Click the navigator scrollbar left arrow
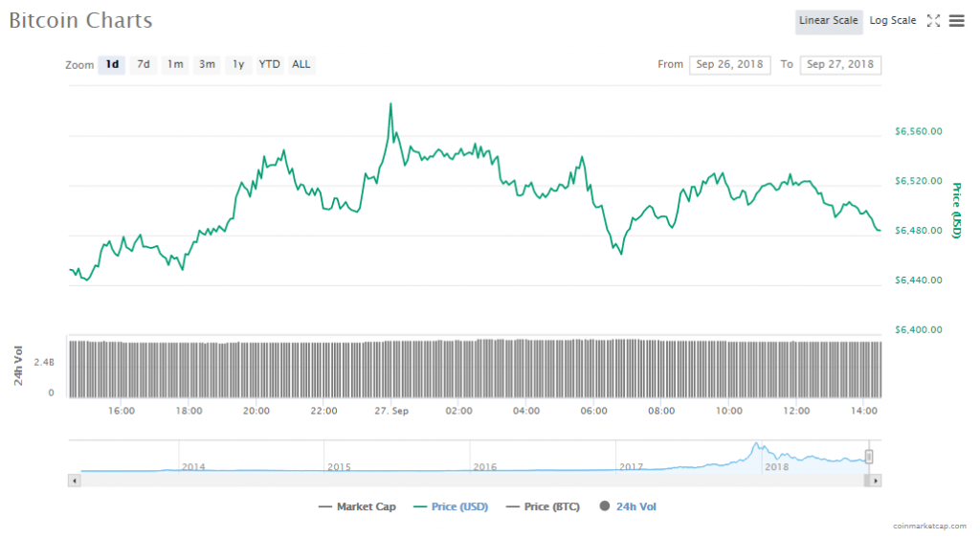The width and height of the screenshot is (980, 539). pyautogui.click(x=75, y=480)
